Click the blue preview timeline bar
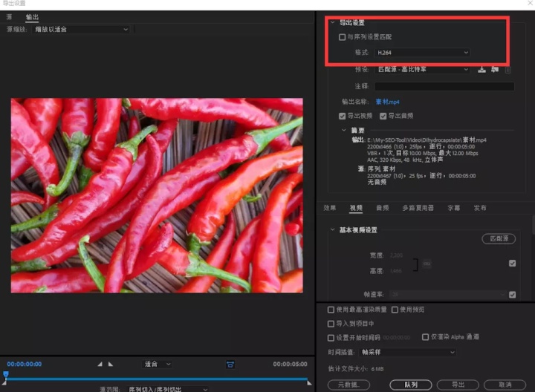 point(157,379)
